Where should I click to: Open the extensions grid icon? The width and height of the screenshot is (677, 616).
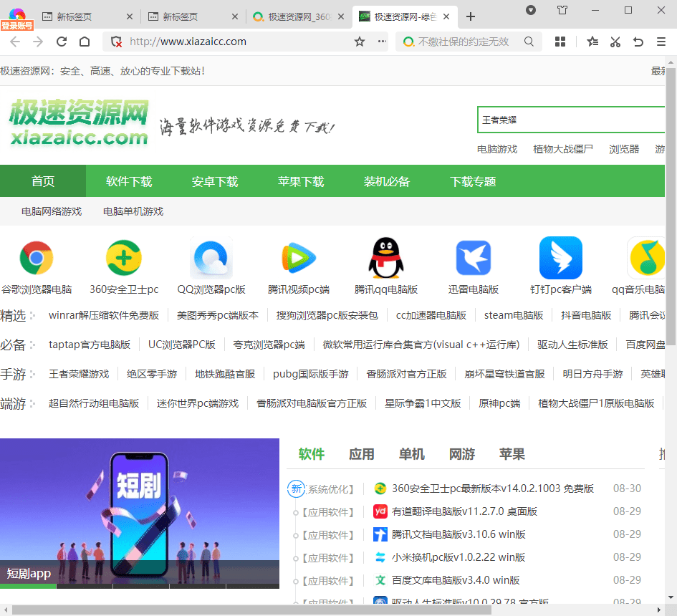[x=560, y=42]
